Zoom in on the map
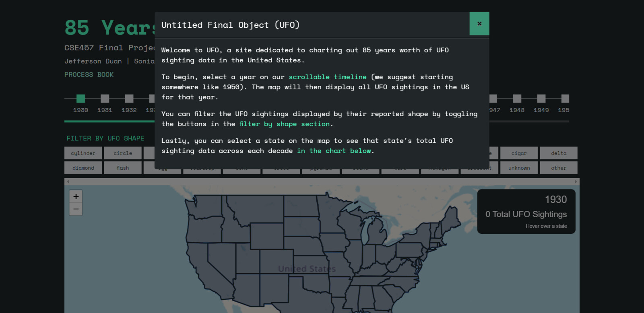Image resolution: width=644 pixels, height=313 pixels. (x=76, y=196)
